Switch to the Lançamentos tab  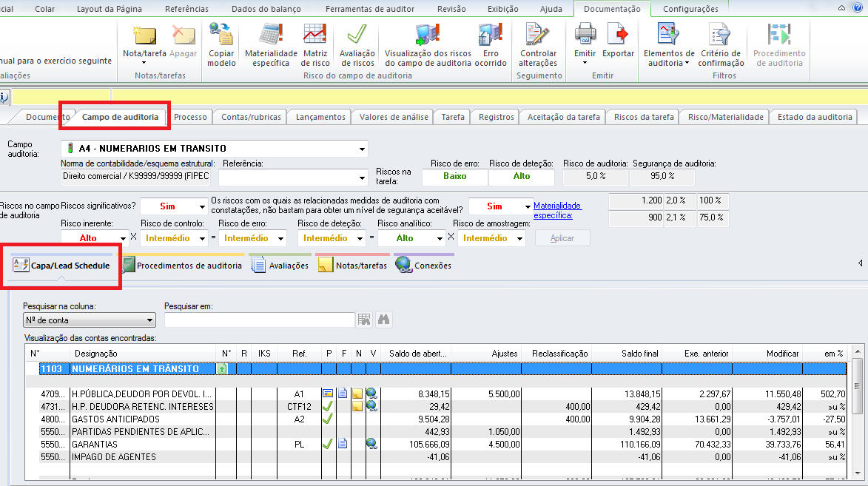(x=320, y=117)
